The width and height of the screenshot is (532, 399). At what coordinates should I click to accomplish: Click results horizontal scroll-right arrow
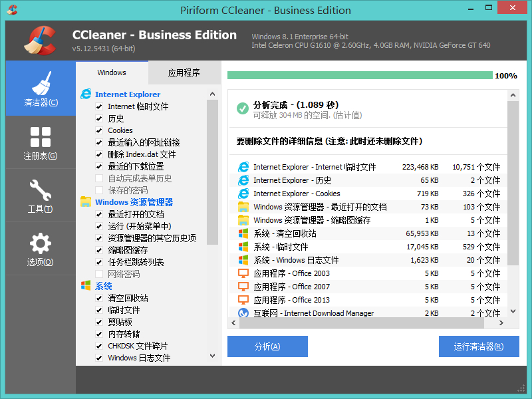(x=501, y=323)
